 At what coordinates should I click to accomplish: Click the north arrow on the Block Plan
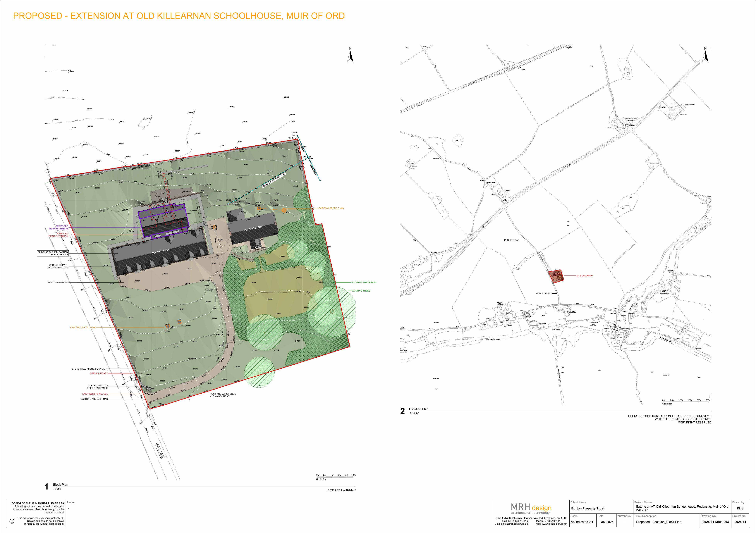coord(350,55)
